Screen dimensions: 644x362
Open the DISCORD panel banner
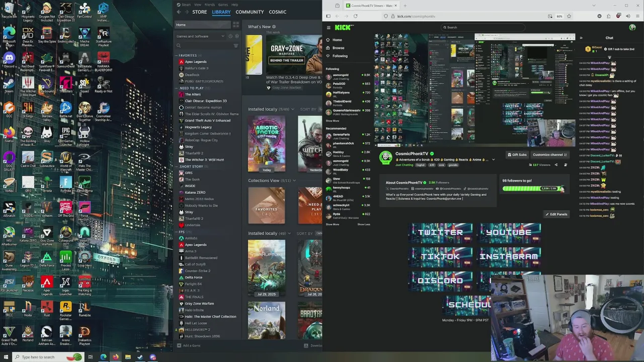(441, 281)
